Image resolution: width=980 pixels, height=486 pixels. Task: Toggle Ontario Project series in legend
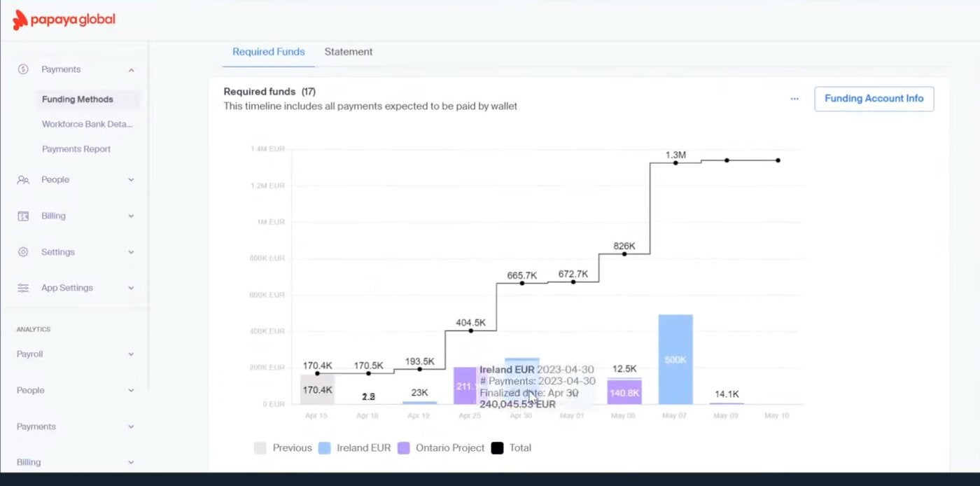[x=441, y=447]
